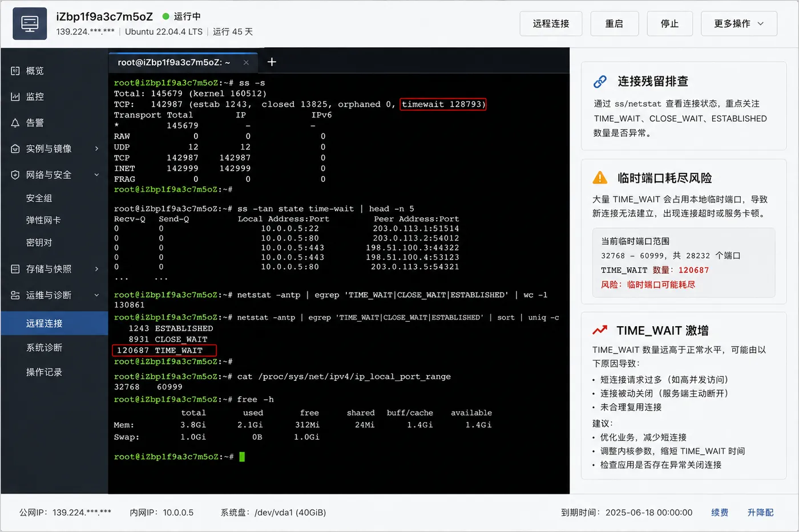This screenshot has height=532, width=799.
Task: Open 告警 in the sidebar
Action: tap(54, 123)
